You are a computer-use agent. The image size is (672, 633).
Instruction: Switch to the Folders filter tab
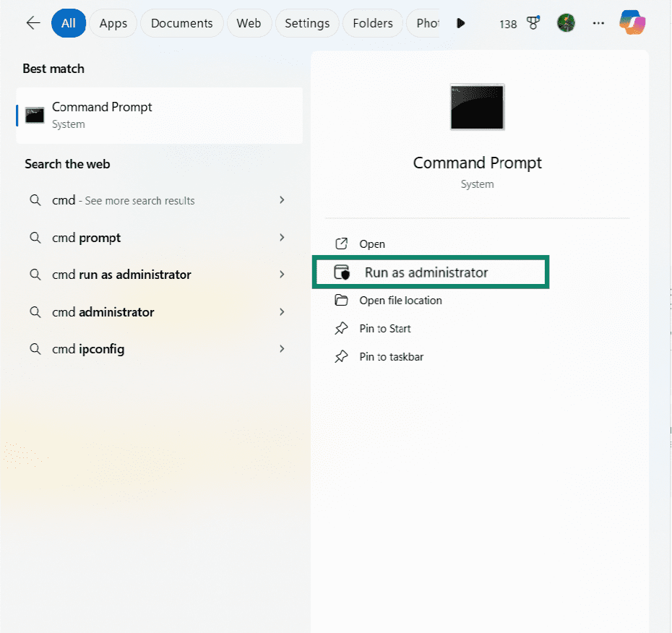point(373,23)
